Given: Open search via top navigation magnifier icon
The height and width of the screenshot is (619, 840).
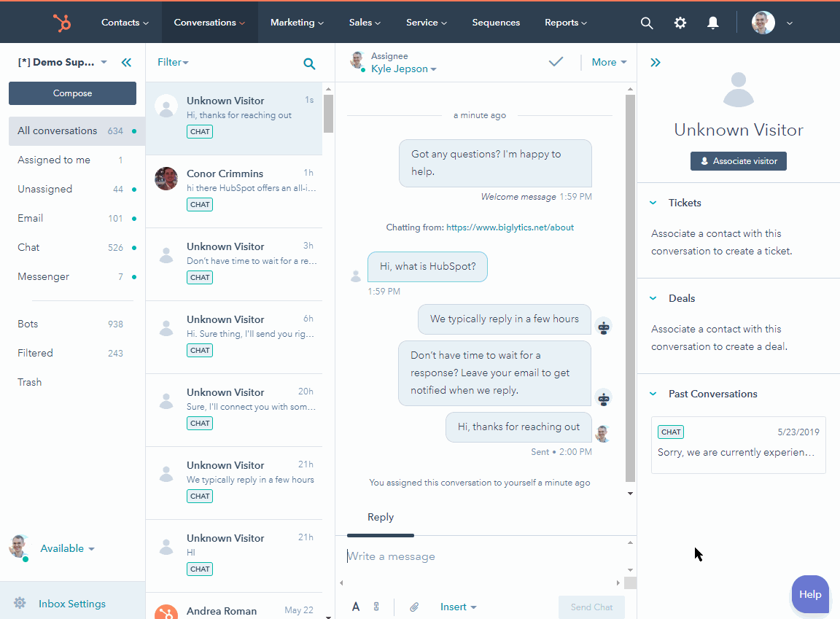Looking at the screenshot, I should pyautogui.click(x=647, y=23).
